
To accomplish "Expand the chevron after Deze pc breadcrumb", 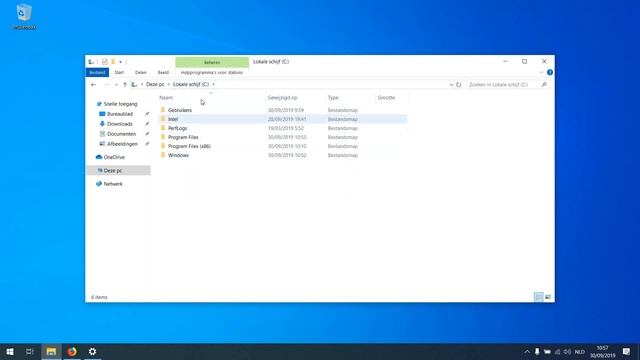I will tap(169, 84).
